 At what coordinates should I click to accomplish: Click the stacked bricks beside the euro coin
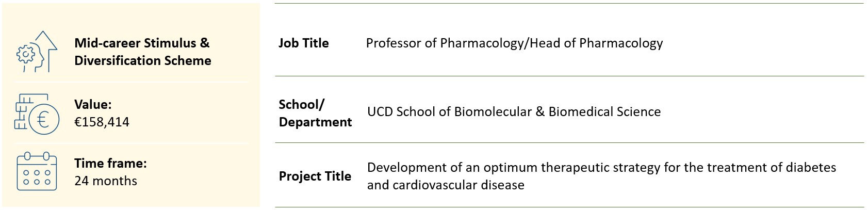point(22,111)
